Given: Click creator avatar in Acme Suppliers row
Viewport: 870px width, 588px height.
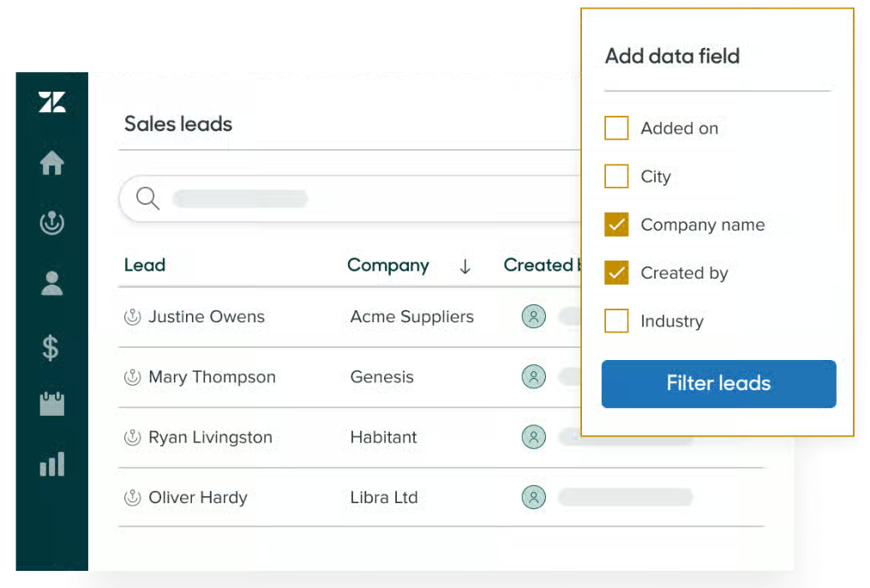Looking at the screenshot, I should 534,317.
